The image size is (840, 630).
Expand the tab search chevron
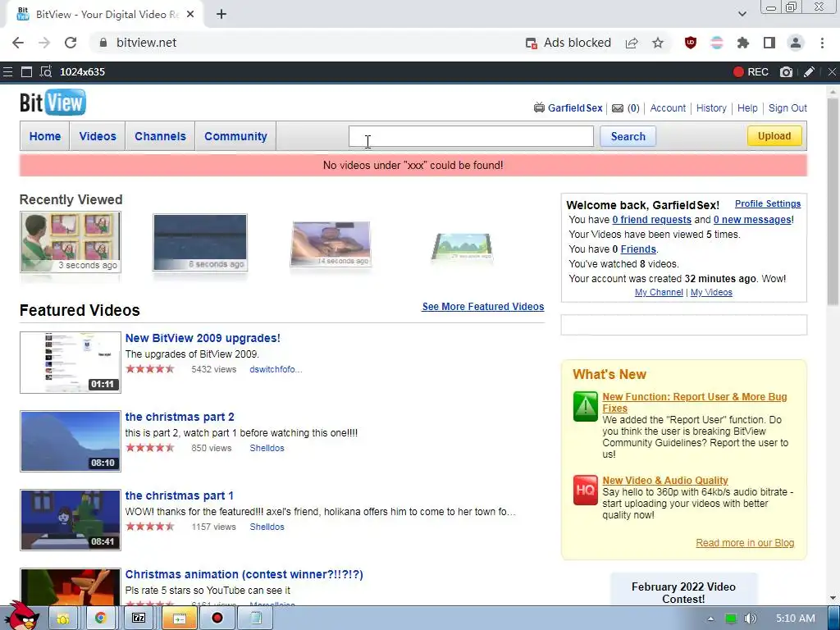(742, 15)
